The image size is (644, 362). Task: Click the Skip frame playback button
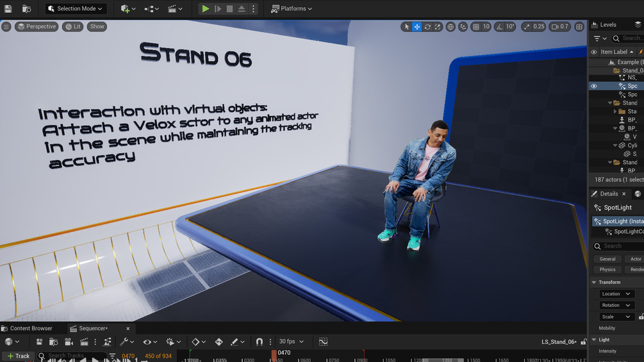coord(218,8)
